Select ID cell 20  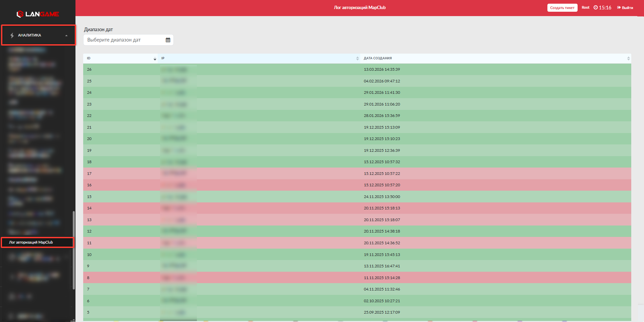click(89, 139)
